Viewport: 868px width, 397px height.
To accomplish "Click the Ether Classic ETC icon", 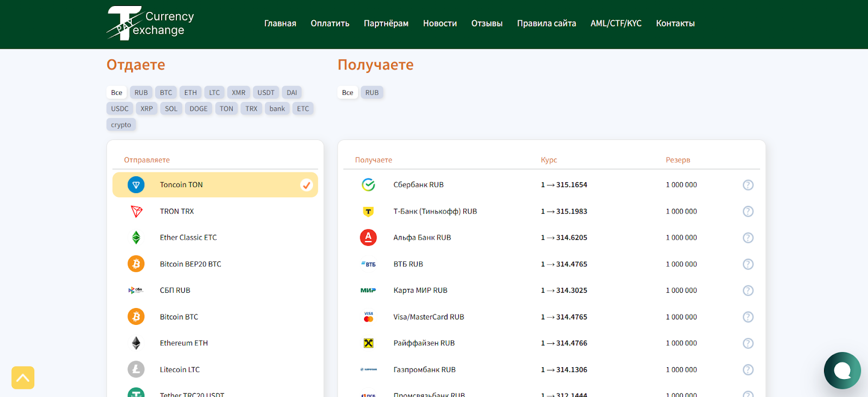I will pos(136,238).
